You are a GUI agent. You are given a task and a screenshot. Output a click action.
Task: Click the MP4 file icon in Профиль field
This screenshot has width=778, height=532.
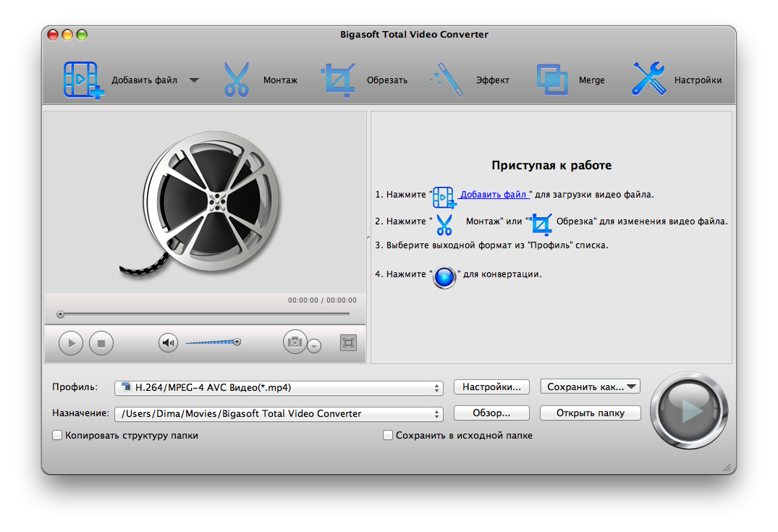click(x=127, y=387)
